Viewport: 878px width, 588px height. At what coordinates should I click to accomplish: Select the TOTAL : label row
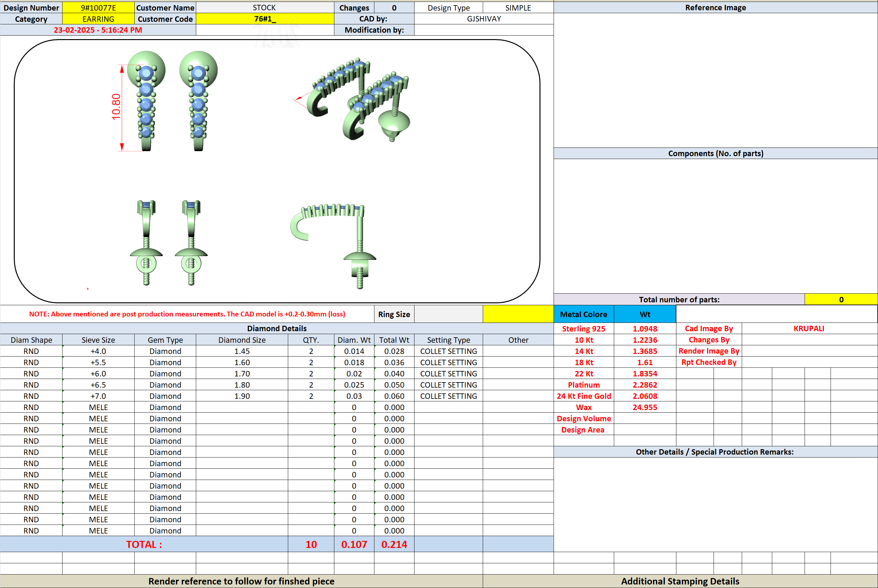point(144,544)
